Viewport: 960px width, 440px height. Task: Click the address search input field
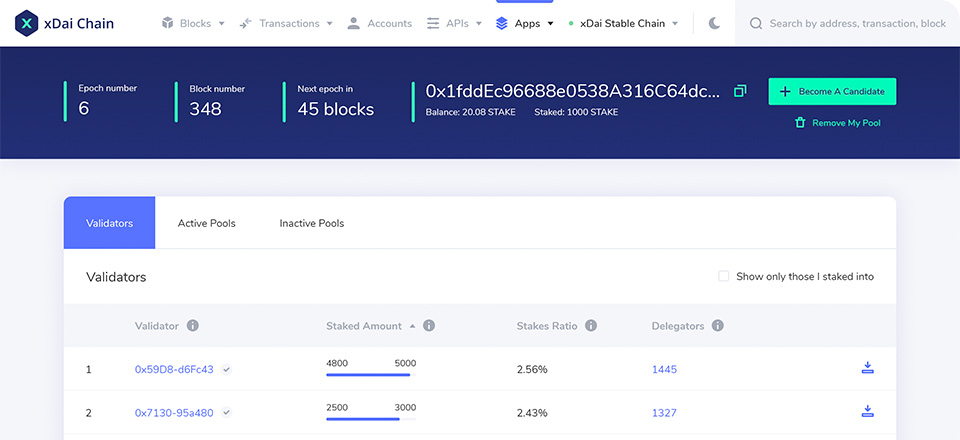855,23
